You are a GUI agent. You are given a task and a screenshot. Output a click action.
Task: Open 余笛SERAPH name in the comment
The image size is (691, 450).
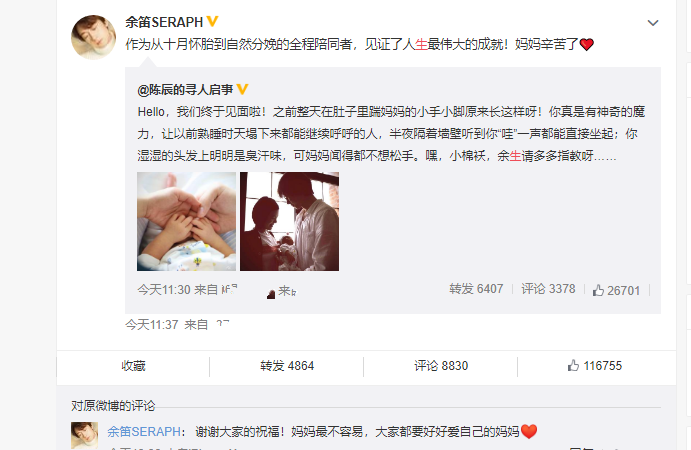144,431
